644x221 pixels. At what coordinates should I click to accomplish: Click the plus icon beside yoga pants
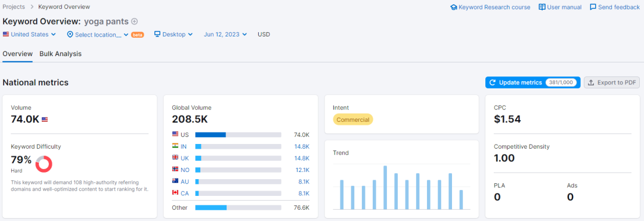click(x=134, y=22)
